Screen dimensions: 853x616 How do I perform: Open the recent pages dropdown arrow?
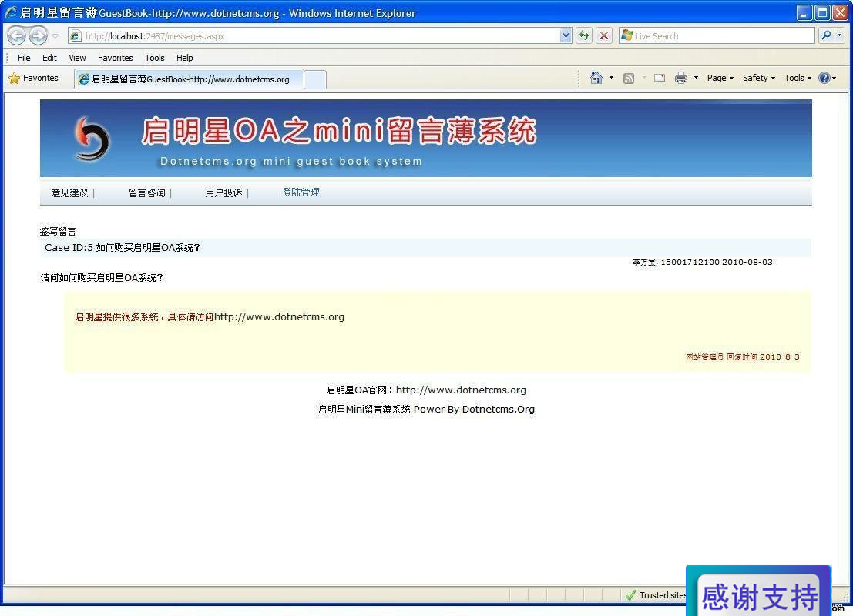[55, 36]
